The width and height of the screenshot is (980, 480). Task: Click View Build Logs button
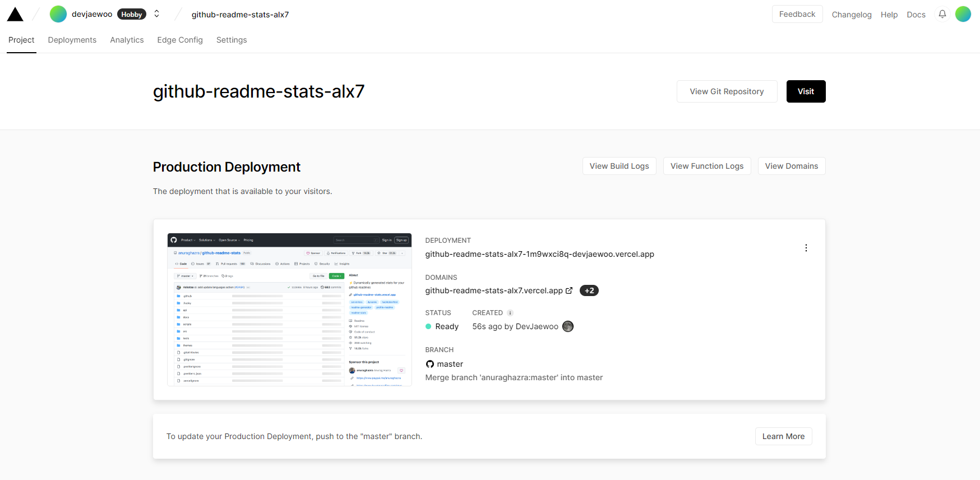tap(619, 166)
